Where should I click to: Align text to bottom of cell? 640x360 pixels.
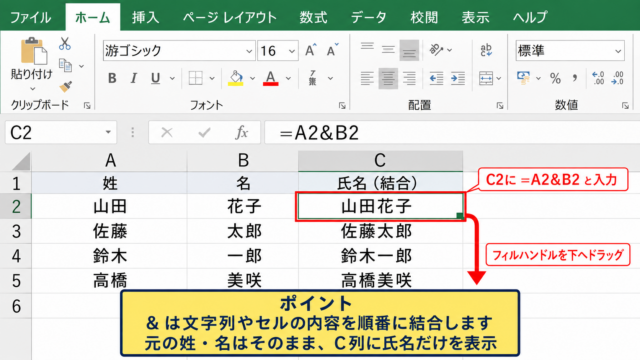[x=409, y=50]
